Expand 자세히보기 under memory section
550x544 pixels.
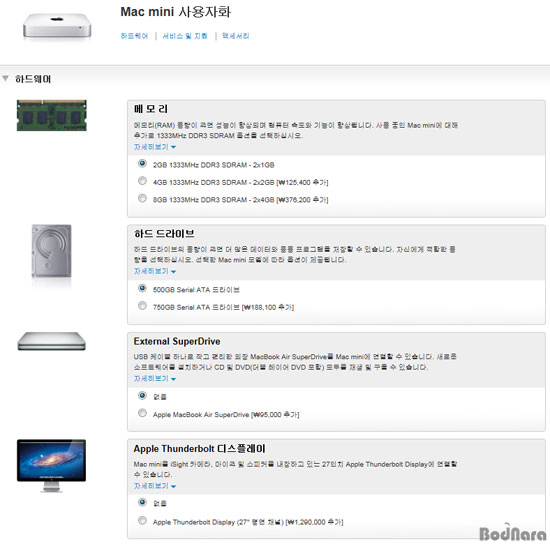tap(155, 147)
